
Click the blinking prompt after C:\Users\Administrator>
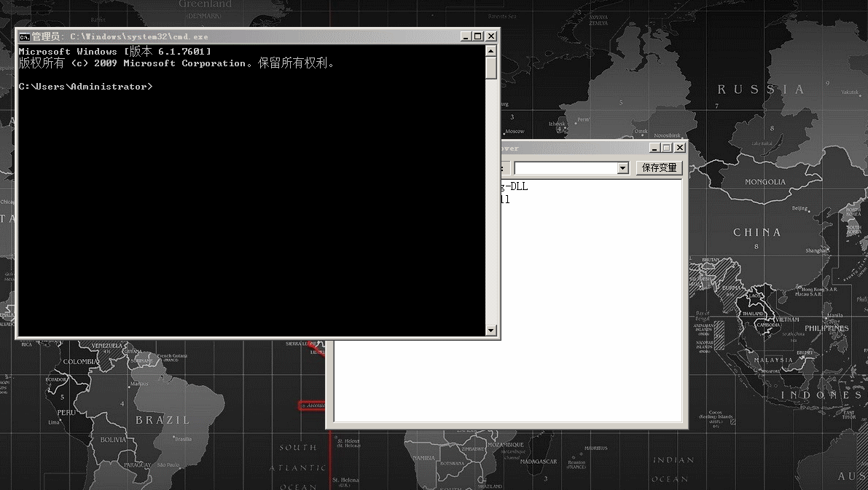pyautogui.click(x=157, y=86)
